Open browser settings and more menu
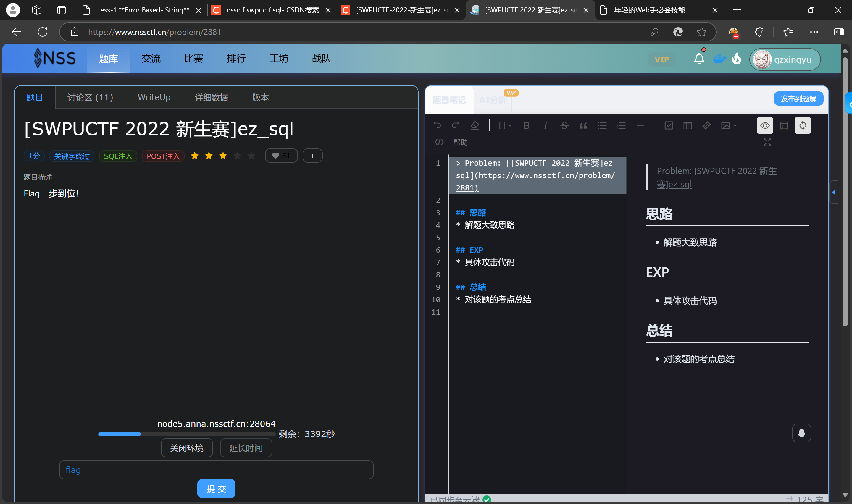The image size is (852, 504). pos(814,32)
